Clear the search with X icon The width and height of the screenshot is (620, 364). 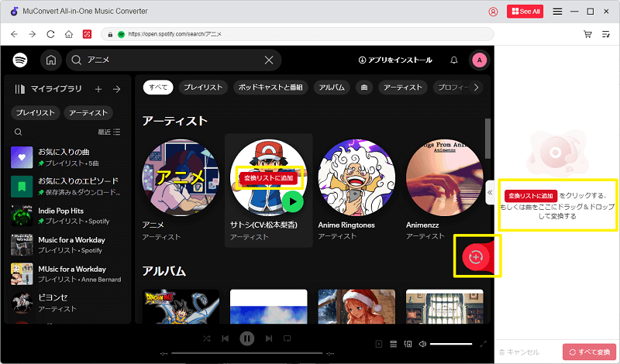tap(269, 60)
